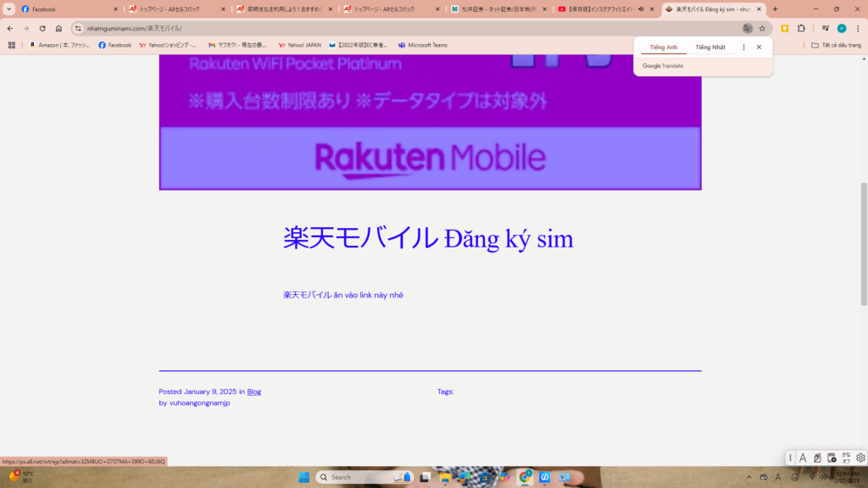Open the Windows Start menu
The image size is (868, 488).
click(x=304, y=477)
